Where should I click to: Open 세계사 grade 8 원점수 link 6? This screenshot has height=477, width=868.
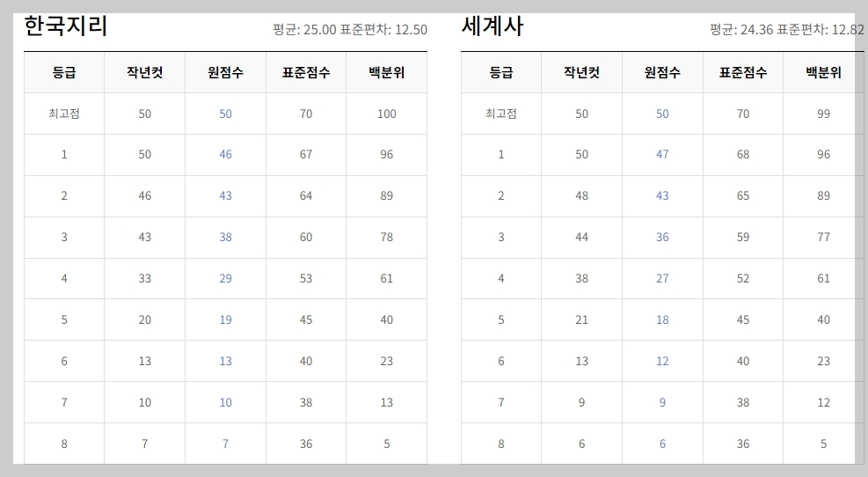point(662,444)
